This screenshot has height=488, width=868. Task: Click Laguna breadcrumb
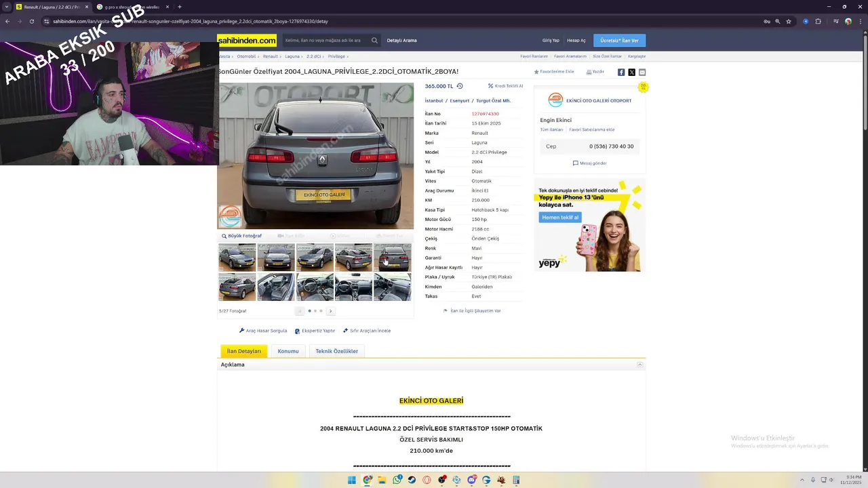292,56
